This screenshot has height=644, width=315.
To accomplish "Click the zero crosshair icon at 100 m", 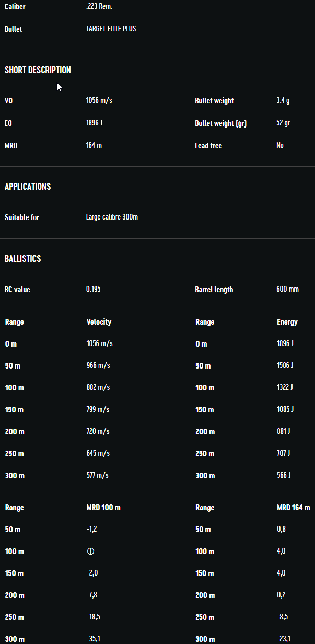I will 90,551.
